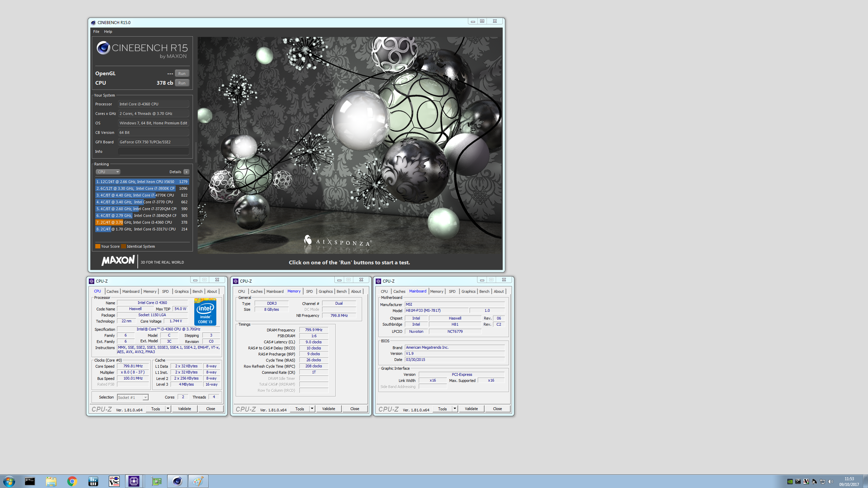Click Close in CPU-Z CPU window
This screenshot has height=488, width=868.
pos(211,409)
